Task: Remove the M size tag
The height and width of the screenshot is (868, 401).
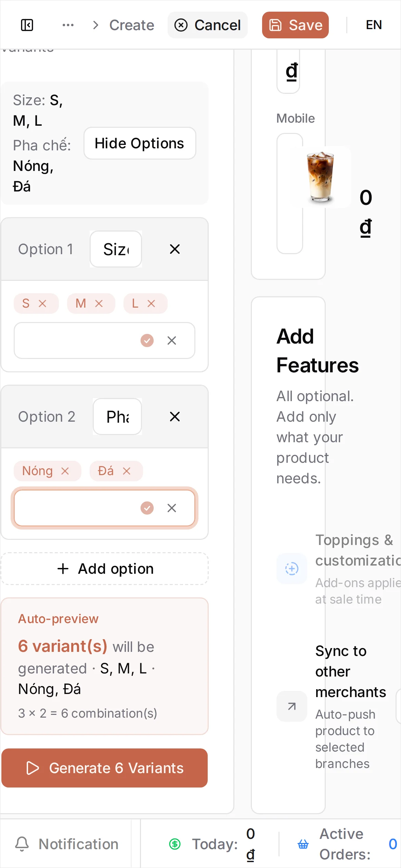Action: [99, 303]
